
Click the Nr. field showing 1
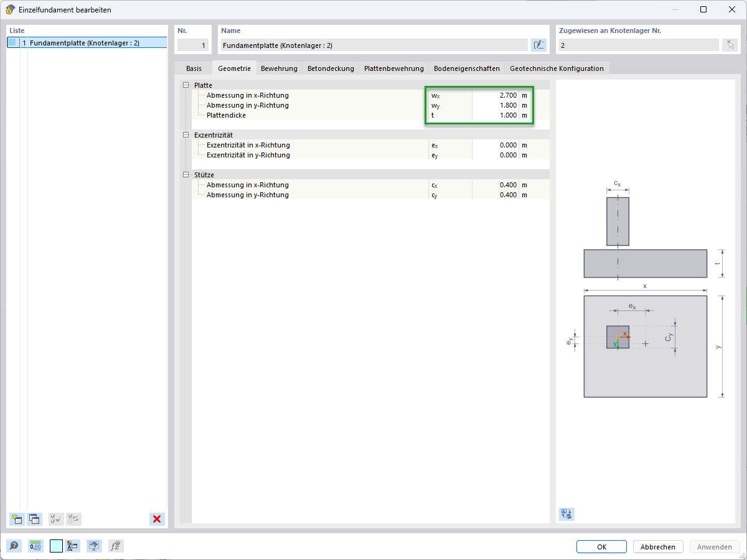[194, 45]
